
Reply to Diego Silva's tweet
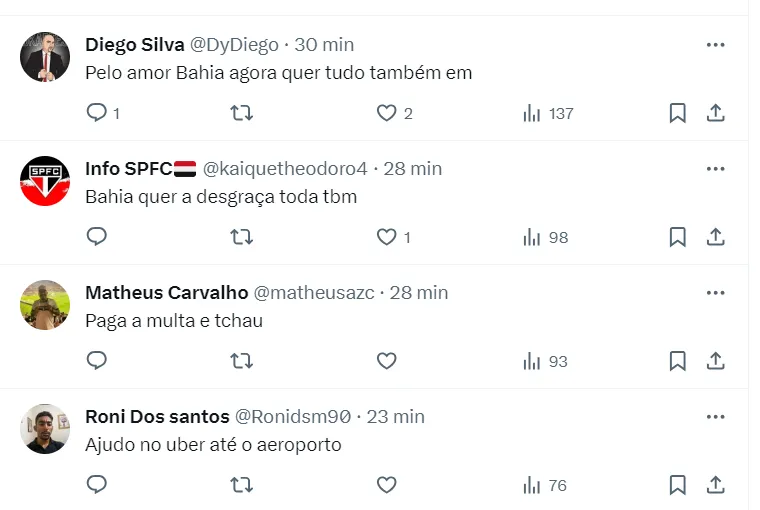tap(97, 113)
